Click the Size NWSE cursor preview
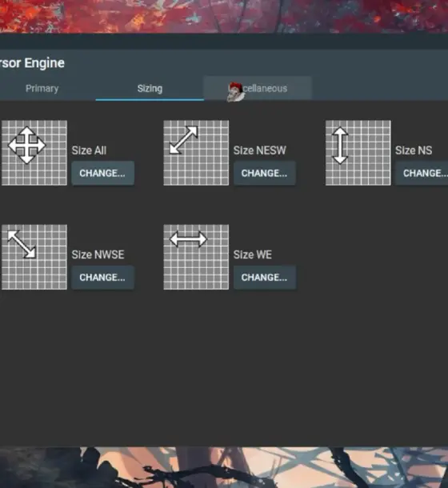Viewport: 448px width, 488px height. [x=34, y=257]
